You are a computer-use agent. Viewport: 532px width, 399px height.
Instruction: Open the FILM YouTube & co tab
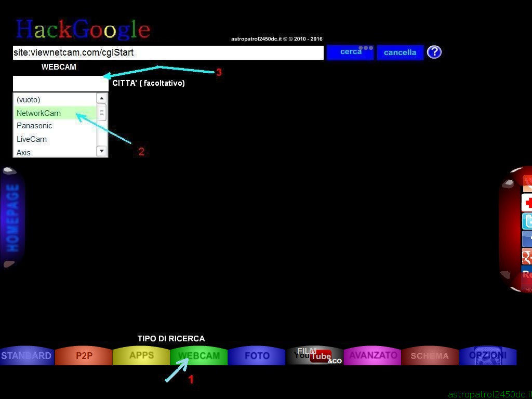pyautogui.click(x=314, y=355)
